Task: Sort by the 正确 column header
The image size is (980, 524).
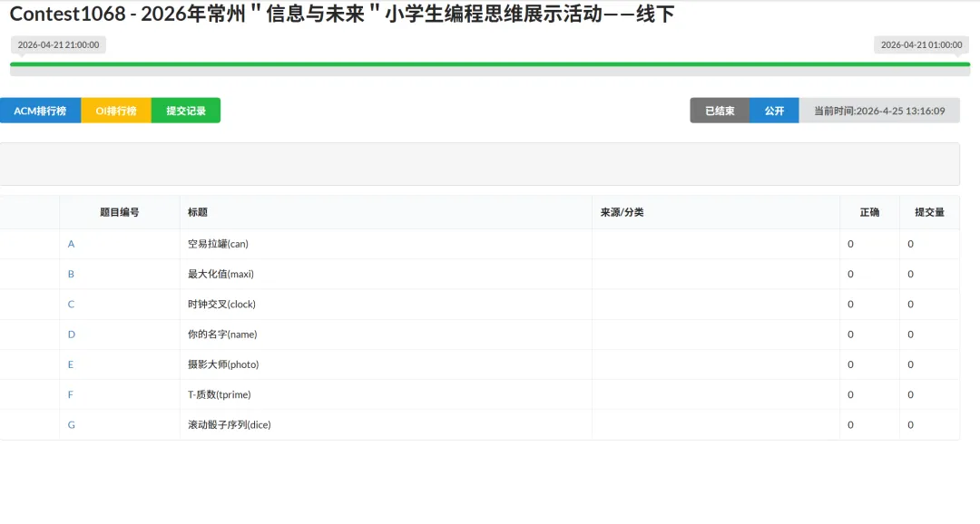Action: 868,211
